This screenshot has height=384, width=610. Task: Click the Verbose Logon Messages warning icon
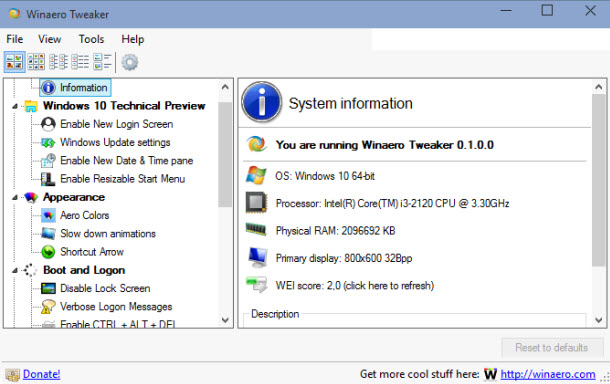point(48,307)
